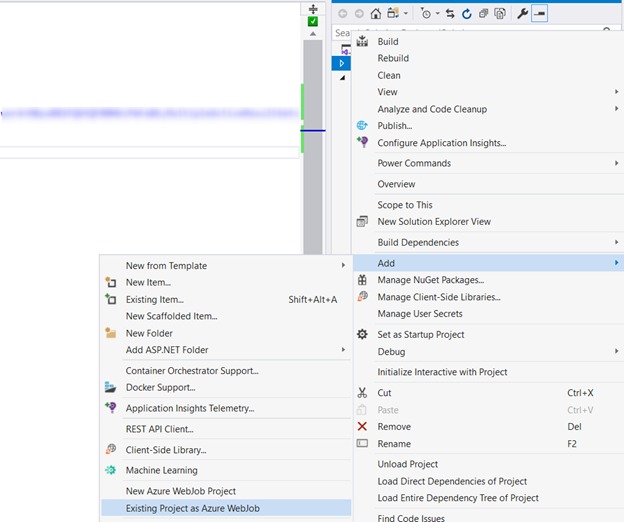Click the Show All Files icon
This screenshot has width=624, height=522.
coord(499,14)
